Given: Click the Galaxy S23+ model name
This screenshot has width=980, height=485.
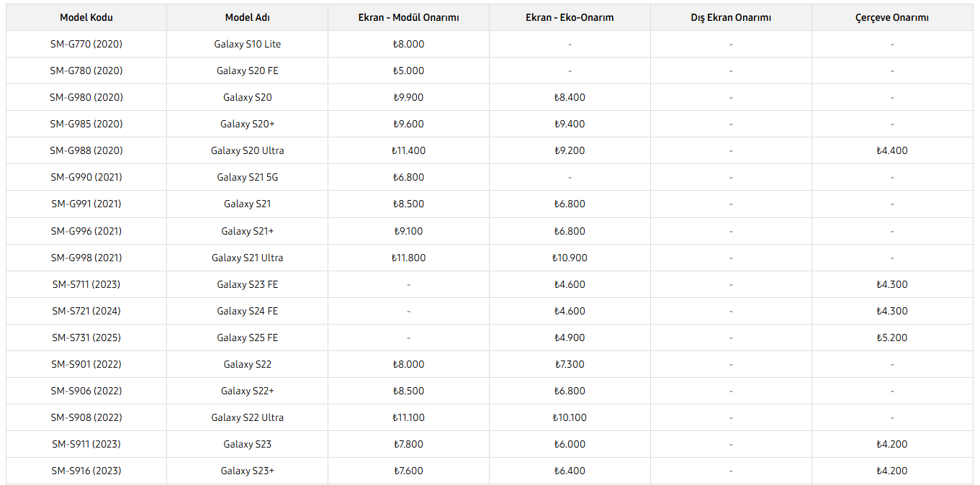Looking at the screenshot, I should 248,471.
